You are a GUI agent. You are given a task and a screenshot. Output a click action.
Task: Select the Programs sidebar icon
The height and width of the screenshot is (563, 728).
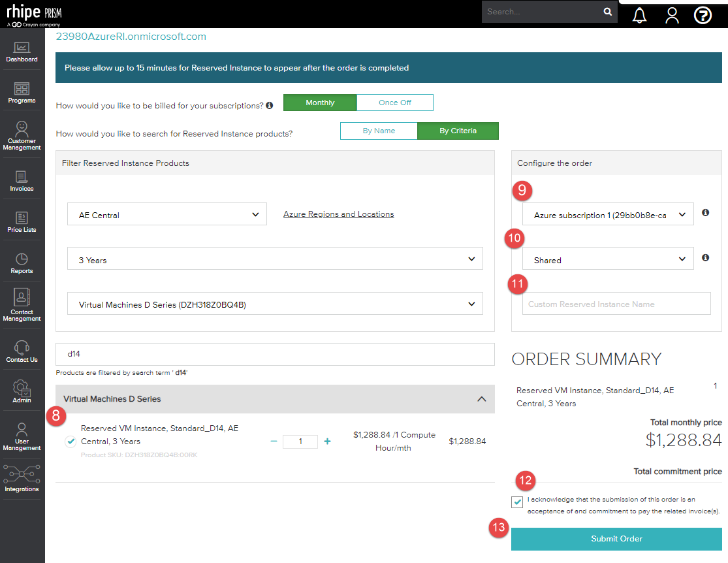click(22, 93)
